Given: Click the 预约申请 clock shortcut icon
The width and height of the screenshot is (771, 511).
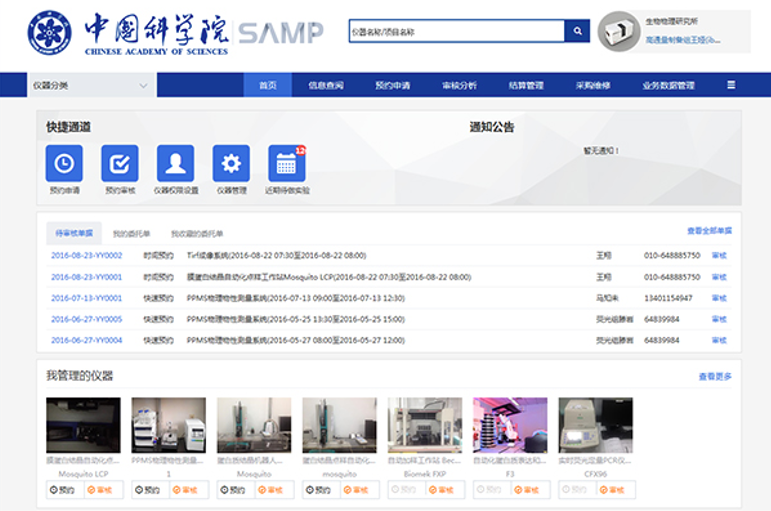Looking at the screenshot, I should tap(64, 163).
